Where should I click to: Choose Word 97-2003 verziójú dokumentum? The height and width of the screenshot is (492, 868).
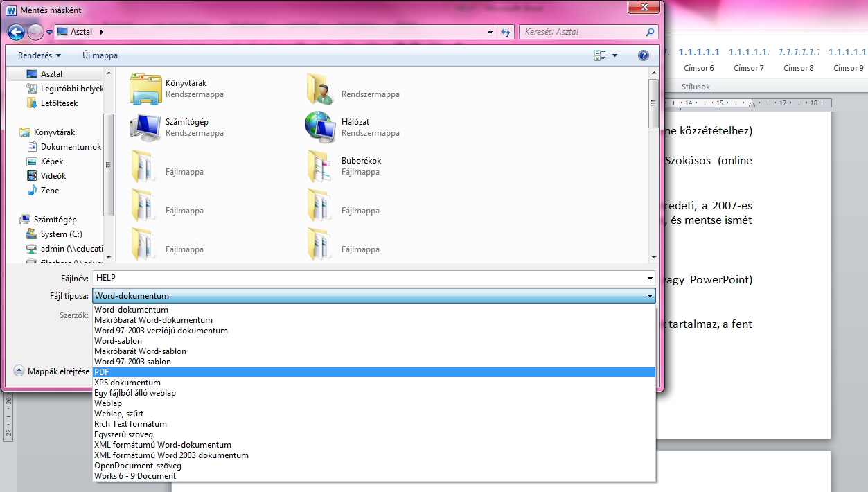[374, 331]
